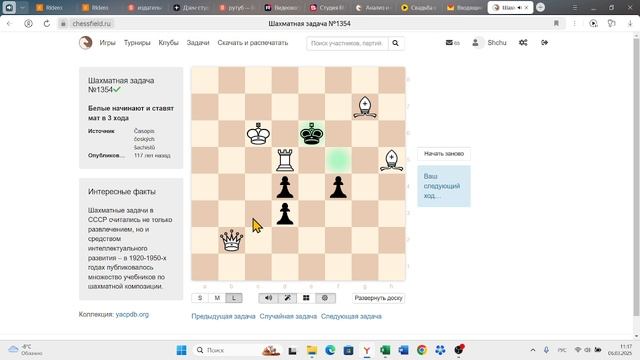Open Предыдущая задача link
The width and height of the screenshot is (640, 360).
click(223, 316)
